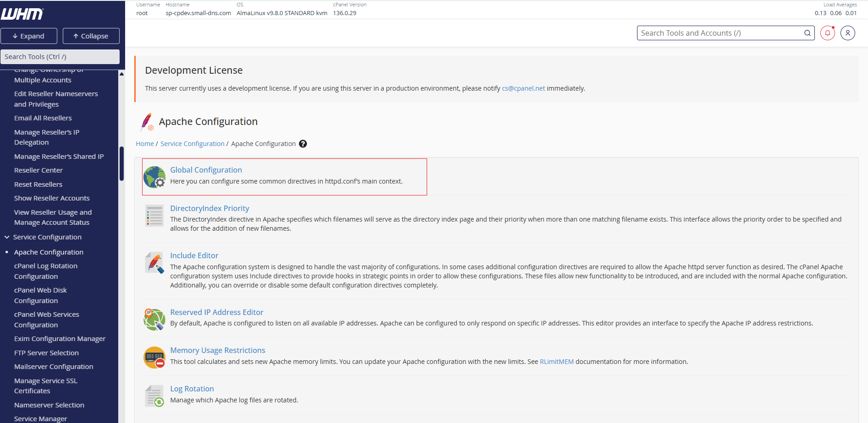
Task: Open Service Manager in sidebar
Action: tap(40, 419)
